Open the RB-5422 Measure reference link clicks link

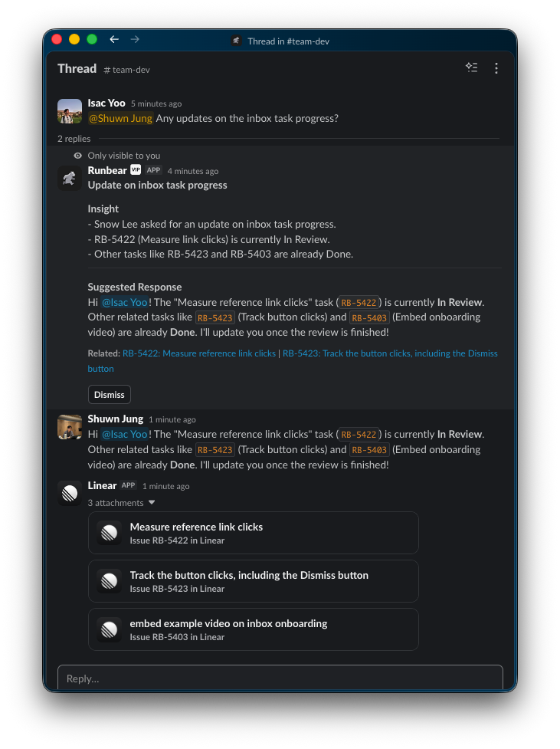(199, 353)
